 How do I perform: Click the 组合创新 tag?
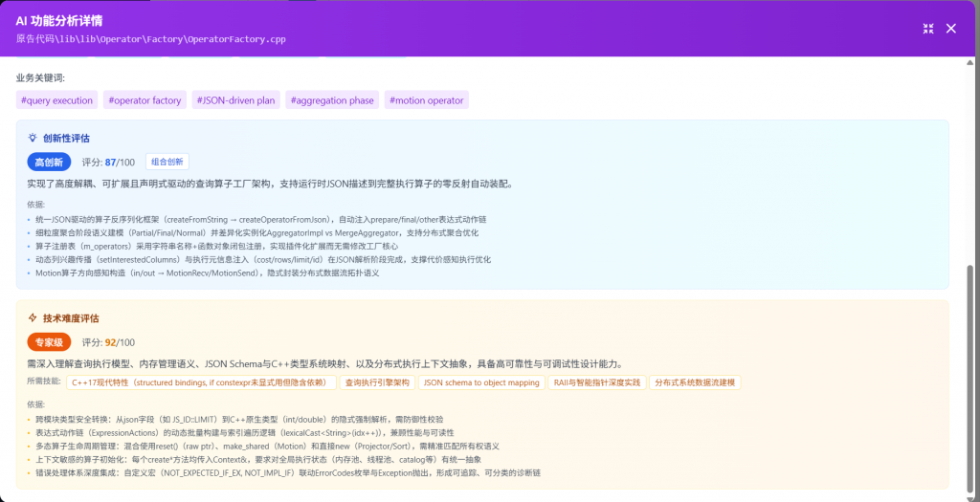(167, 163)
